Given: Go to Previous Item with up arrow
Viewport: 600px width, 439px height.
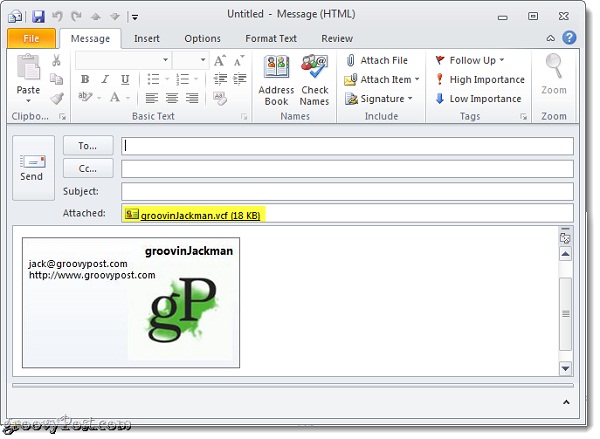Looking at the screenshot, I should tap(96, 16).
